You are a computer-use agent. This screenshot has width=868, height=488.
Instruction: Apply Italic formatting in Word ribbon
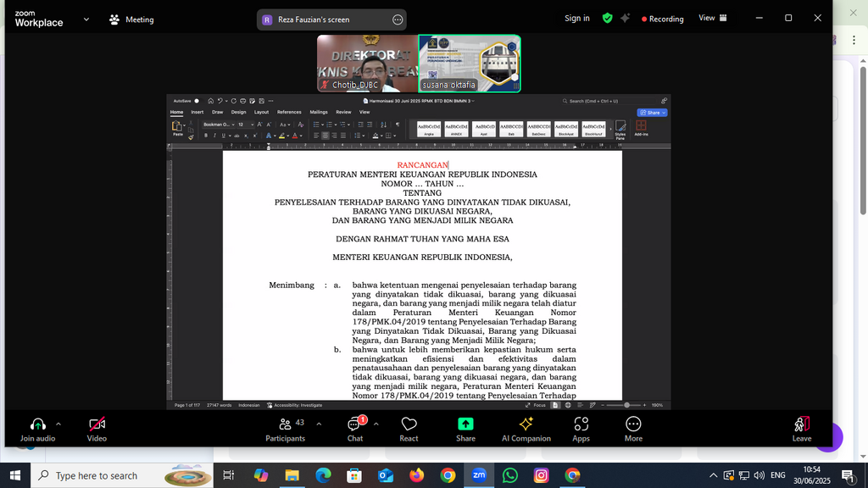click(214, 136)
